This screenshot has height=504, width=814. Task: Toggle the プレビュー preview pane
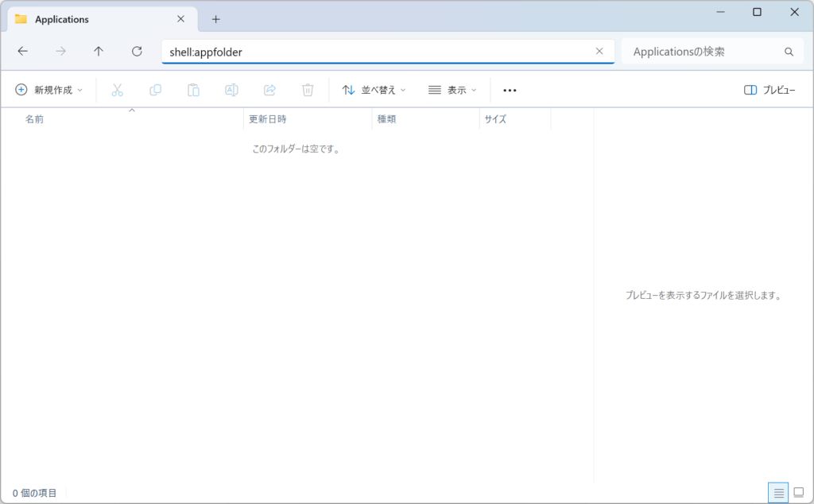coord(769,90)
